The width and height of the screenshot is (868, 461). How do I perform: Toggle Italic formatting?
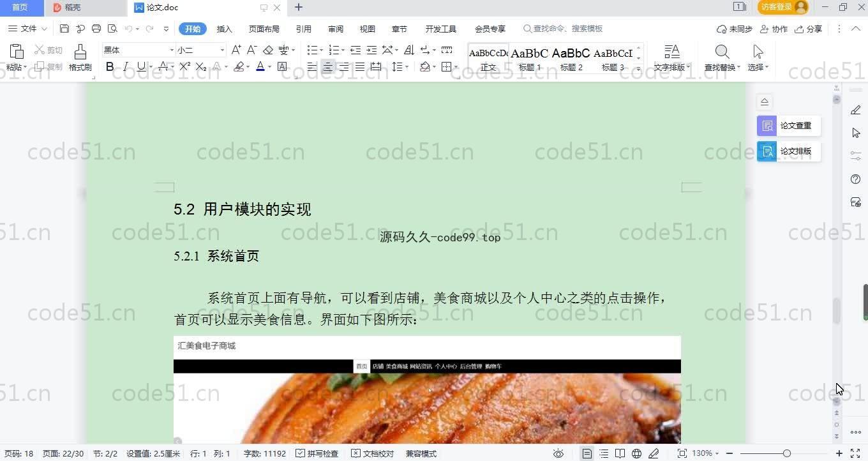click(126, 66)
